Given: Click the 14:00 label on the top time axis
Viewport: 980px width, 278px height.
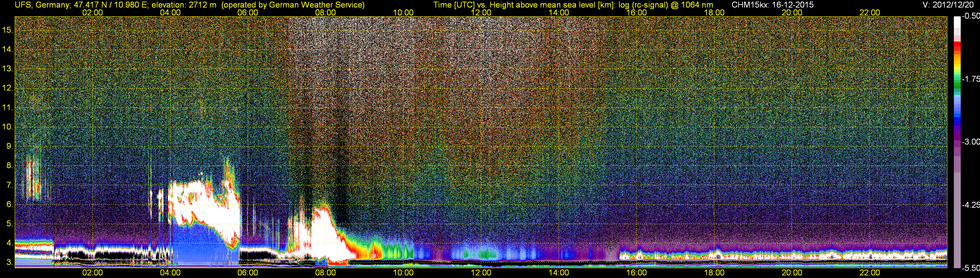Looking at the screenshot, I should click(559, 12).
